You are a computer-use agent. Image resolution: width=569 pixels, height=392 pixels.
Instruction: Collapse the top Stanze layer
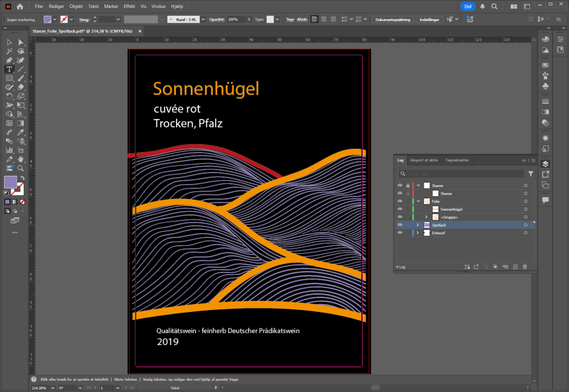tap(418, 185)
